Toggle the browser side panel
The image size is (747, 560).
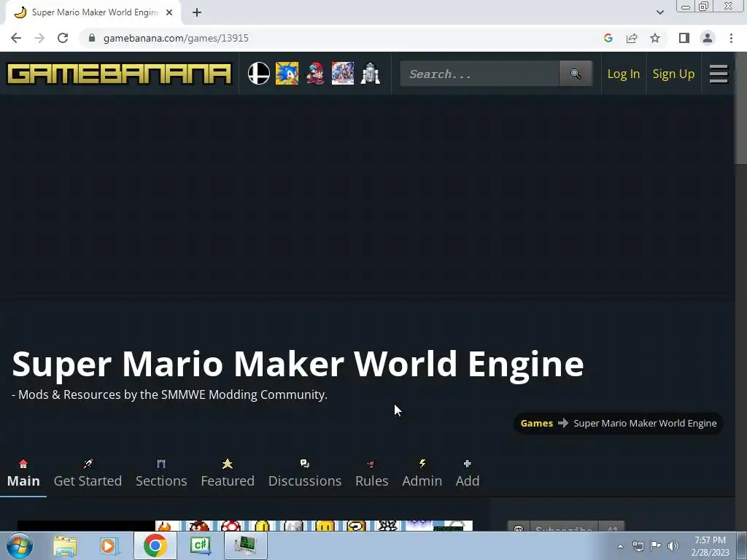click(x=684, y=38)
